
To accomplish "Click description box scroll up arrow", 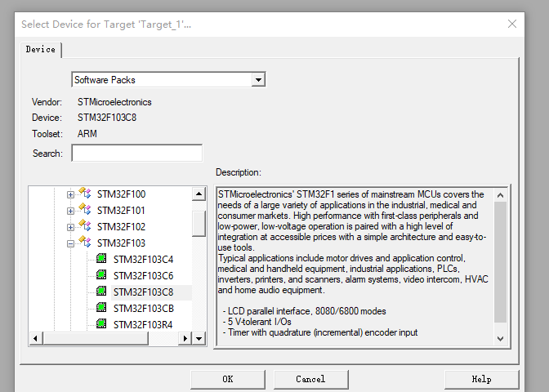I will [500, 195].
